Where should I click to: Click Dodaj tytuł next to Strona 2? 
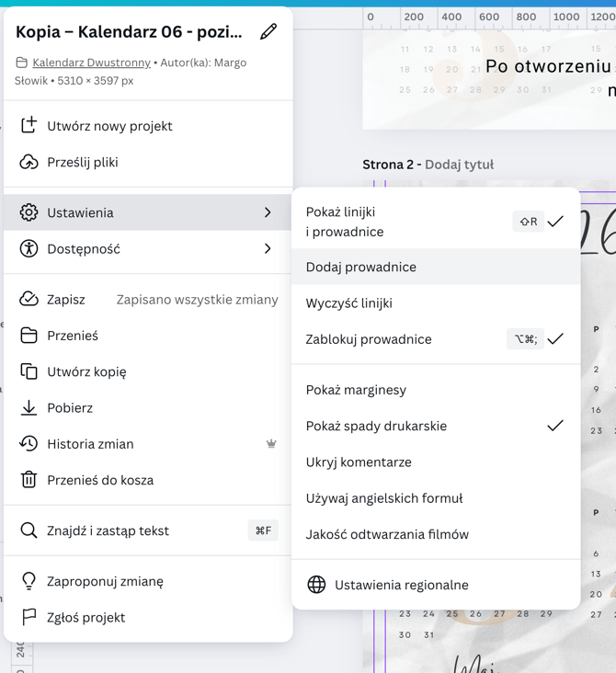pos(459,165)
